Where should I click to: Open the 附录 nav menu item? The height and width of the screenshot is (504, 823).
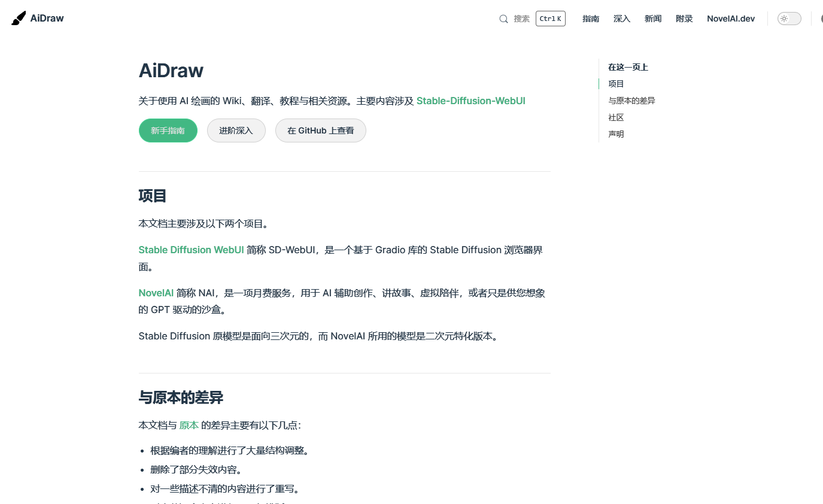[x=684, y=19]
